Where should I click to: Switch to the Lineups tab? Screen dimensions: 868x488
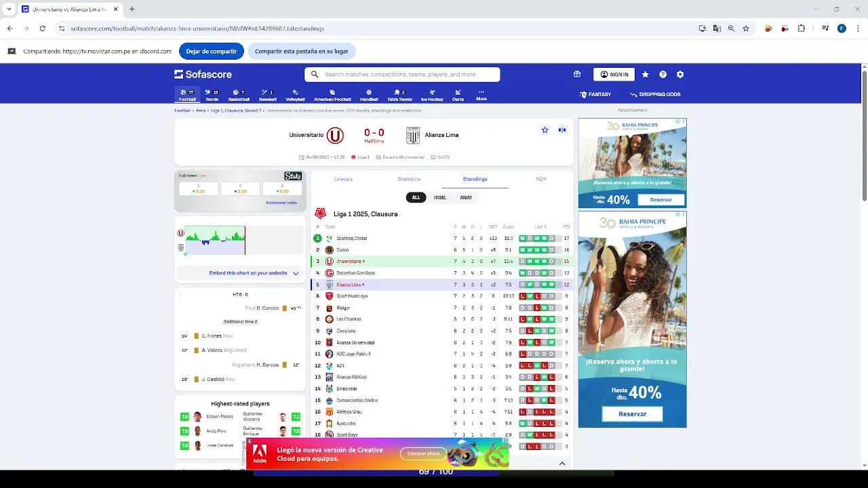pos(343,179)
